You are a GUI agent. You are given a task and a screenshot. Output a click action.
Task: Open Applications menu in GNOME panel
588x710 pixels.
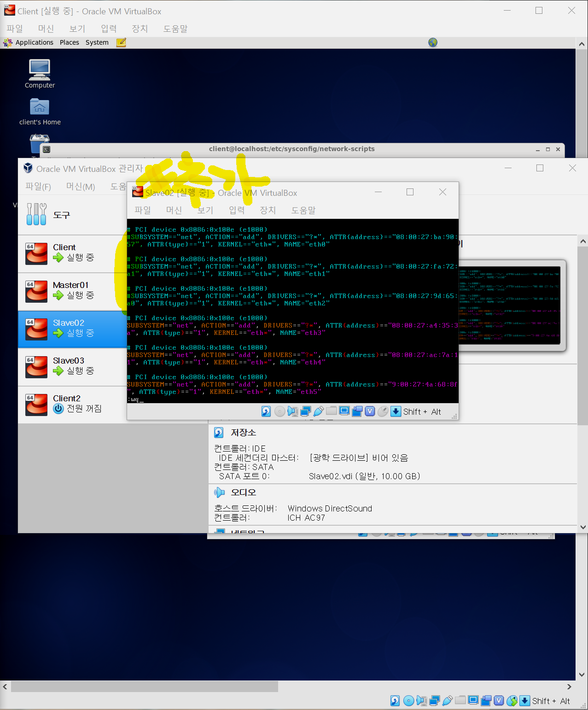34,42
